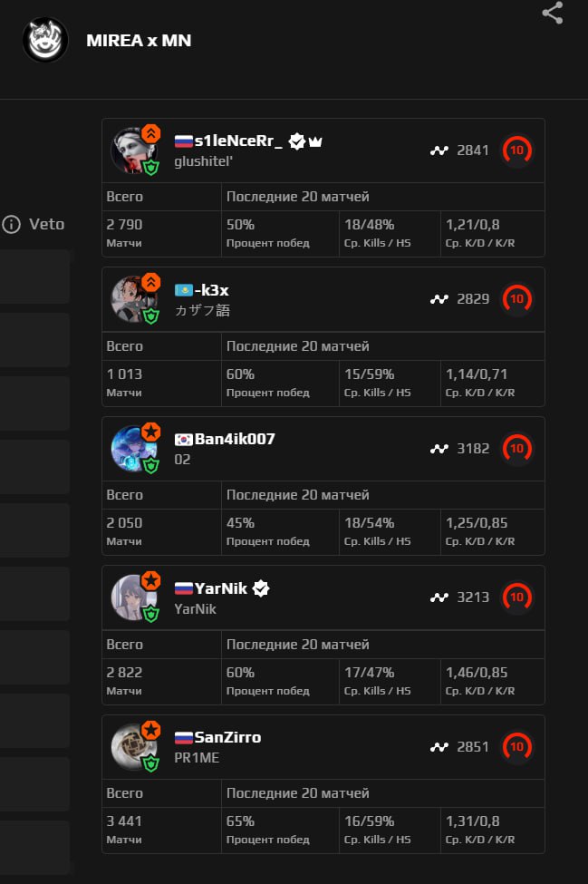588x884 pixels.
Task: Click the verified badge next to s1leNceRr_
Action: click(297, 141)
